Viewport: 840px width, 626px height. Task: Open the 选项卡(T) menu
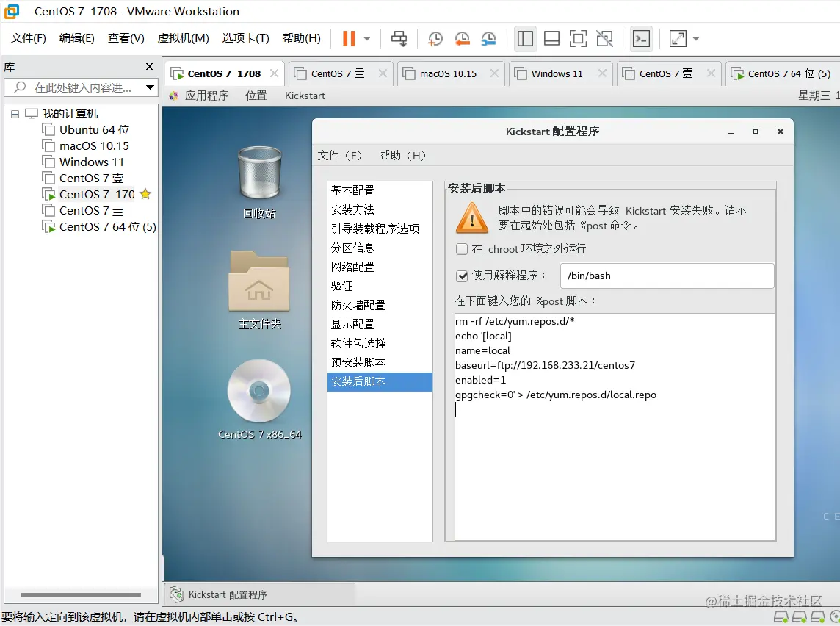245,38
